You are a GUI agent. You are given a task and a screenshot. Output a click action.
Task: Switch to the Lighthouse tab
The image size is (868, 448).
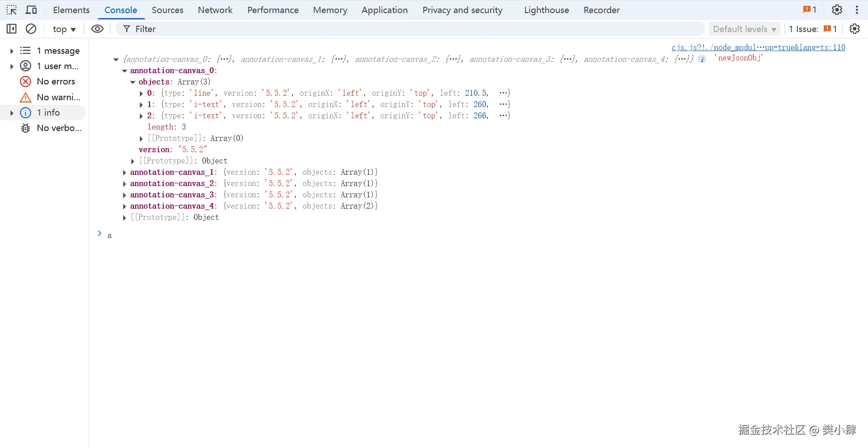(x=546, y=10)
